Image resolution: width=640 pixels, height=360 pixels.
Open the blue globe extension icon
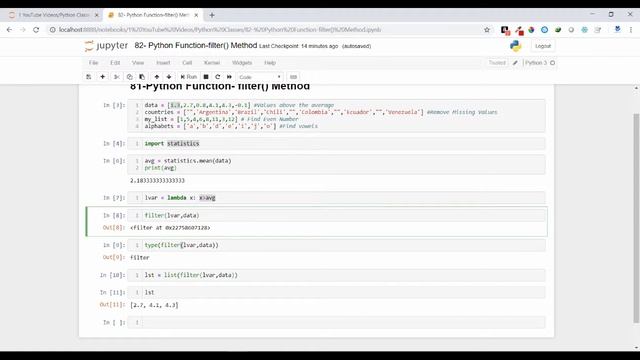point(544,30)
